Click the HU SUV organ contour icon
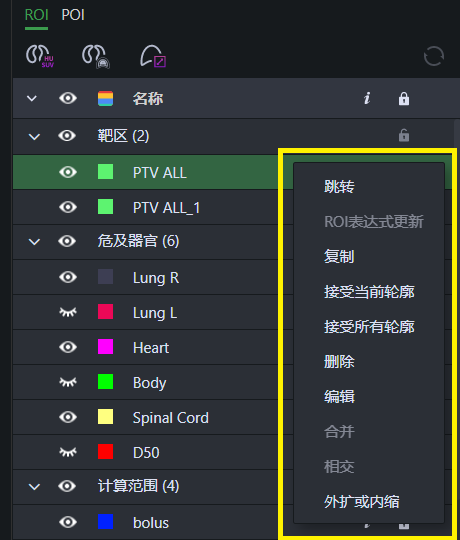The width and height of the screenshot is (460, 540). (40, 56)
